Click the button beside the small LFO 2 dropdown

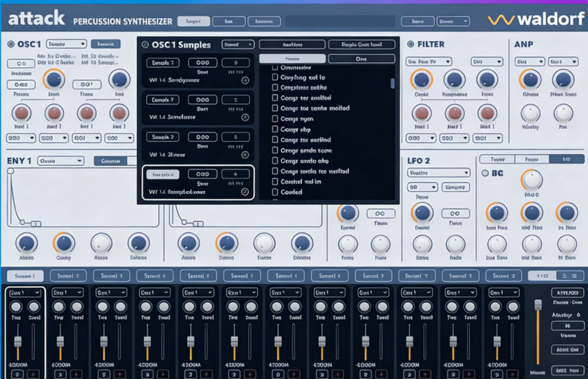pos(455,187)
